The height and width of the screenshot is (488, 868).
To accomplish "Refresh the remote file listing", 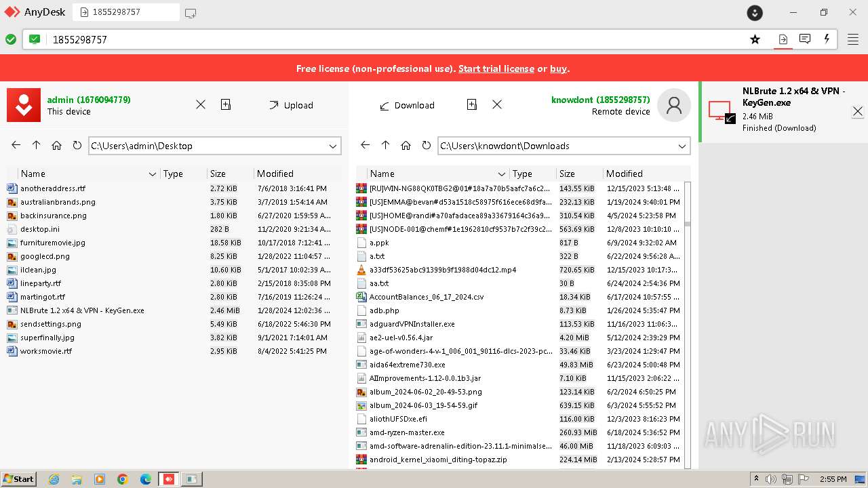I will (x=426, y=145).
